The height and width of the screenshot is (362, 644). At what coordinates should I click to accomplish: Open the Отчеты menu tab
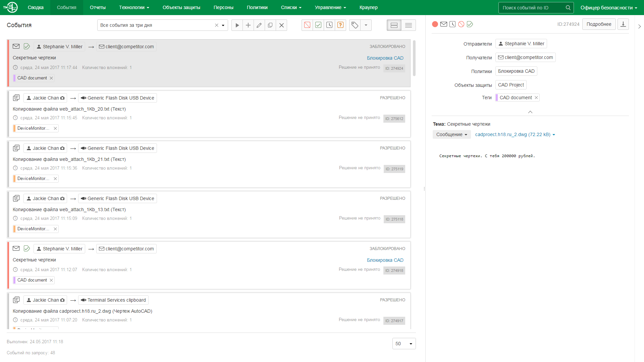click(98, 7)
